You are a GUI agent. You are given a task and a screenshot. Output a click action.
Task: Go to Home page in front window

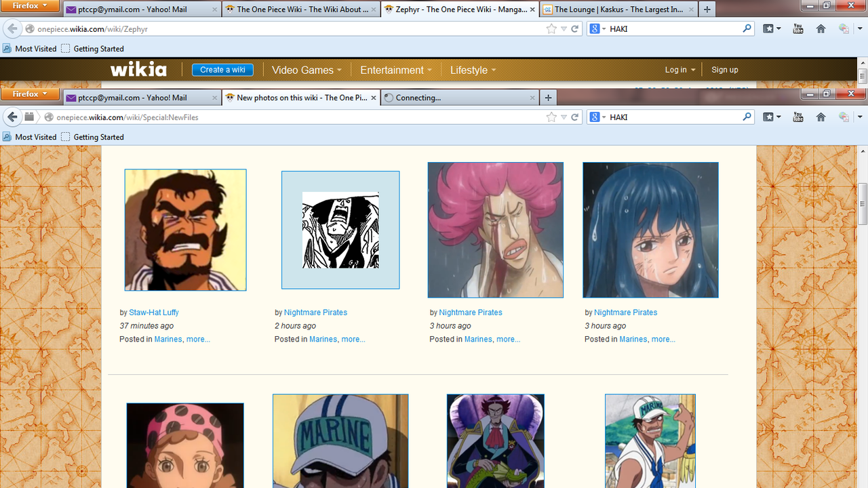click(x=821, y=117)
